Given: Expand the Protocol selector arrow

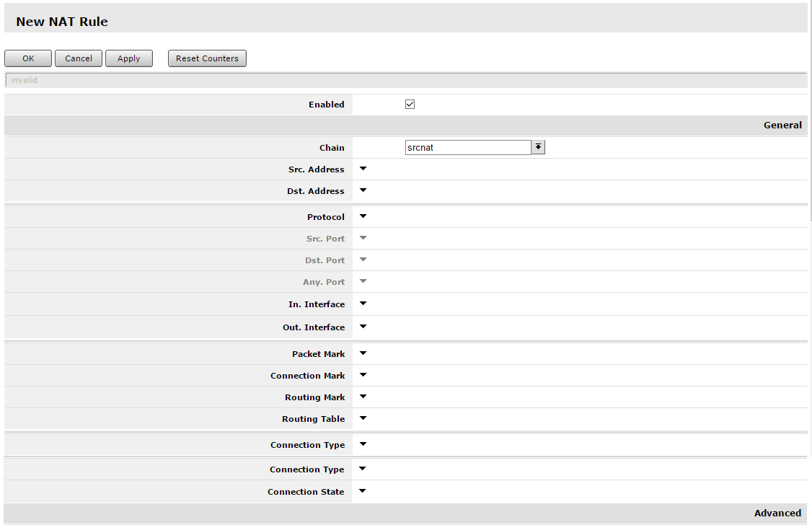Looking at the screenshot, I should (x=362, y=216).
